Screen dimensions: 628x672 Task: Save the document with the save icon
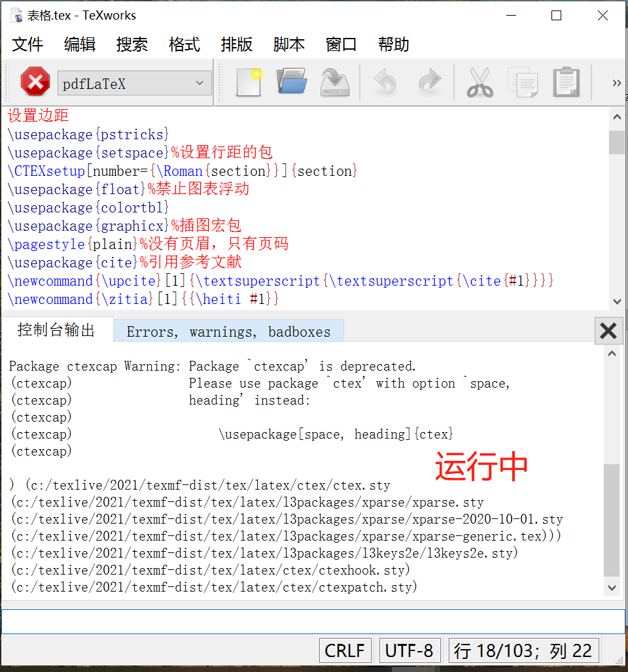click(334, 82)
